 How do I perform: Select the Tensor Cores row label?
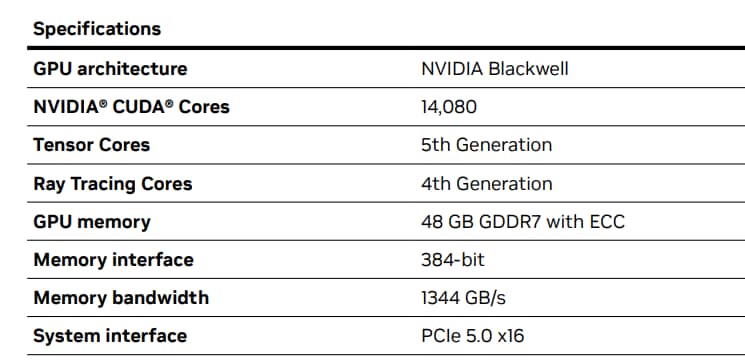coord(92,145)
